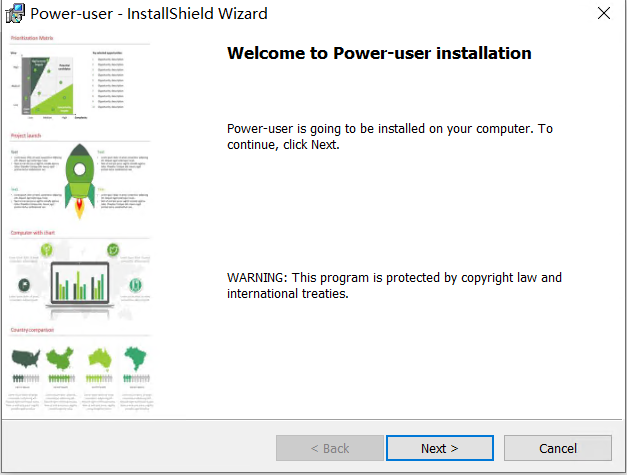Close the InstallShield Wizard window

click(604, 13)
